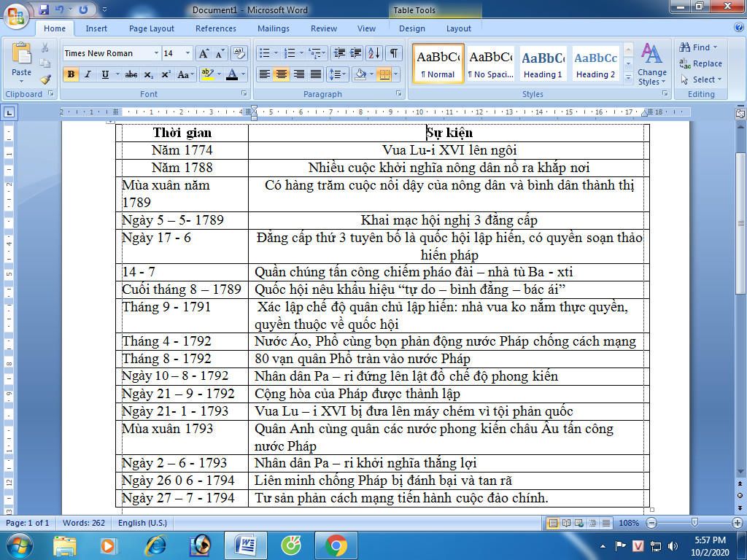Image resolution: width=747 pixels, height=560 pixels.
Task: Click the Grow Font icon
Action: (204, 53)
